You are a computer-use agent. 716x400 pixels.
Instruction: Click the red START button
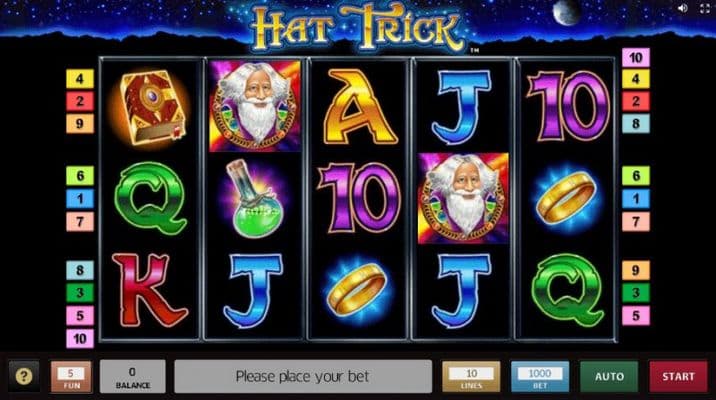[678, 376]
